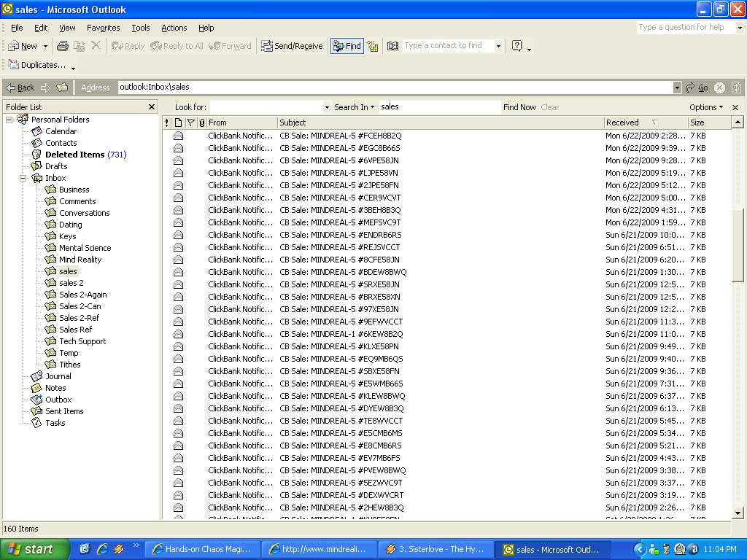Open the contact finder dropdown arrow
This screenshot has height=560, width=747.
tap(498, 46)
